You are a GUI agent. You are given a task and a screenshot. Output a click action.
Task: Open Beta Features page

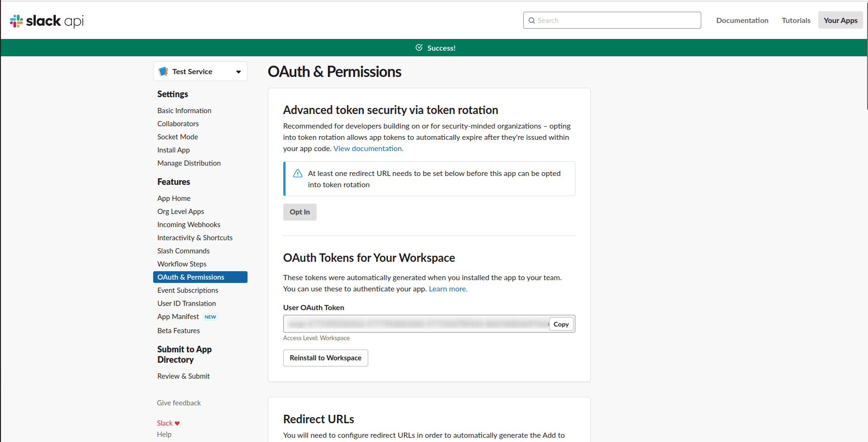point(178,331)
